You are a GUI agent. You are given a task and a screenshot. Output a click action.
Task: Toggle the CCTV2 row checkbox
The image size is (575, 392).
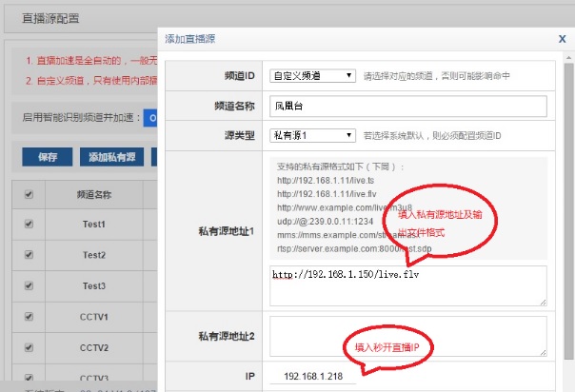[29, 347]
